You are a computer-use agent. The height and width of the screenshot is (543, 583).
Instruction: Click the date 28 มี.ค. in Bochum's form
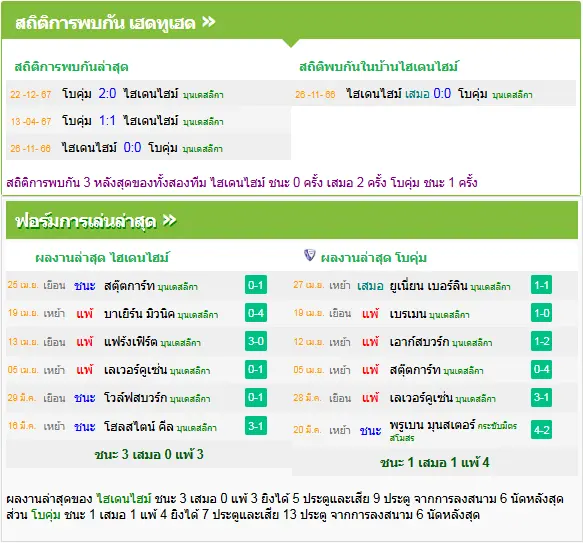click(307, 398)
